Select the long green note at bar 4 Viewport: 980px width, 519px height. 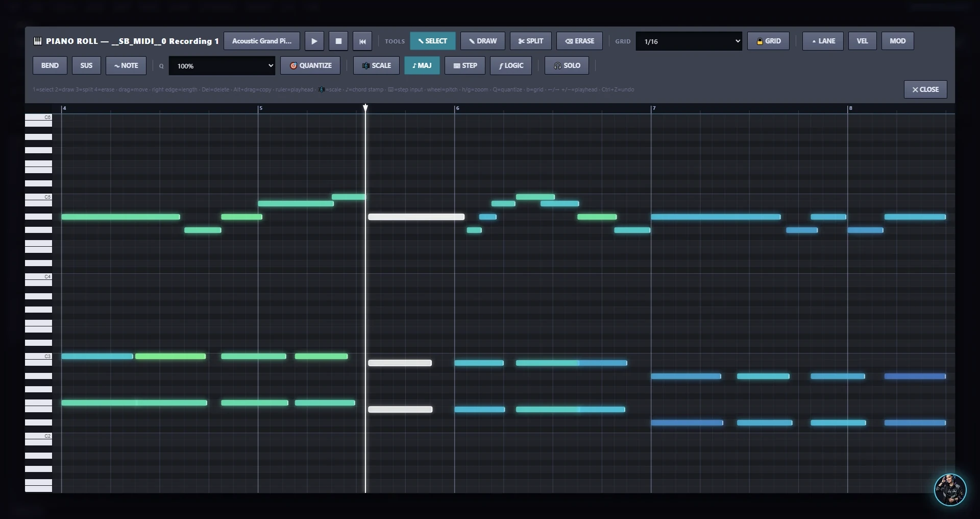[120, 217]
